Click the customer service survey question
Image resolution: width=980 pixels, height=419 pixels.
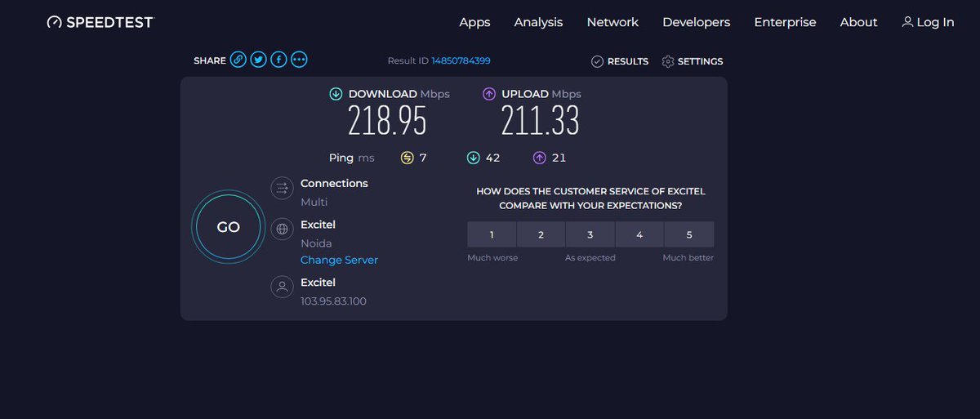point(590,198)
